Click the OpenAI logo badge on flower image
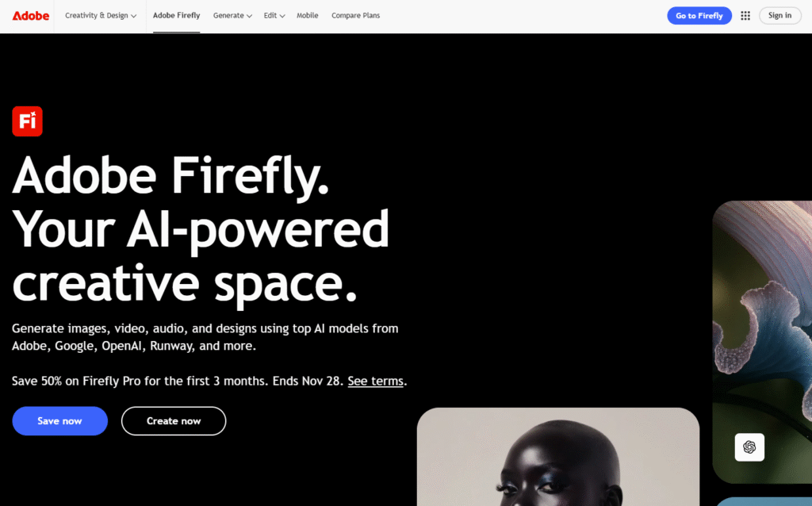 tap(749, 447)
